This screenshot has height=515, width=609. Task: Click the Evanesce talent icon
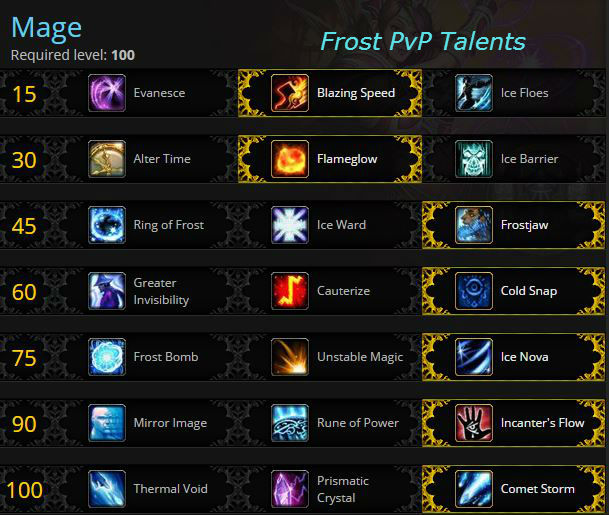[x=107, y=93]
